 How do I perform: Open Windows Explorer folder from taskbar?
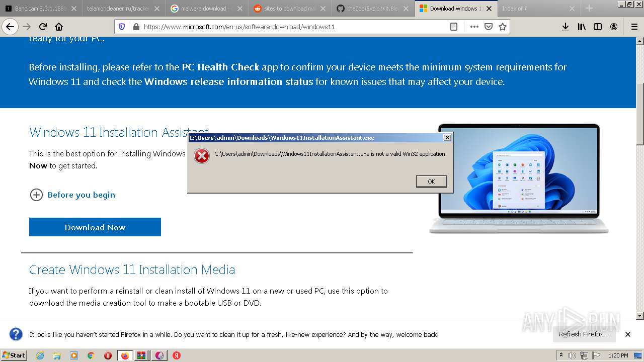point(57,355)
